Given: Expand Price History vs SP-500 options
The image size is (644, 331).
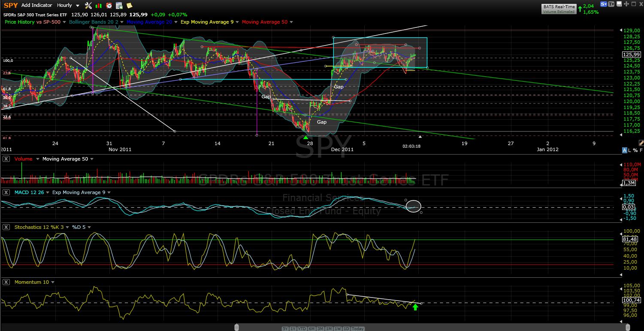Looking at the screenshot, I should click(x=64, y=22).
